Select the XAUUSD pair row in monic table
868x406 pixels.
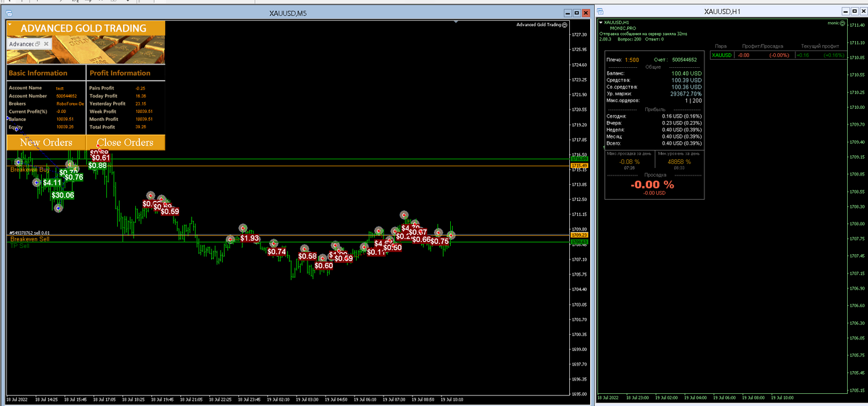coord(777,55)
